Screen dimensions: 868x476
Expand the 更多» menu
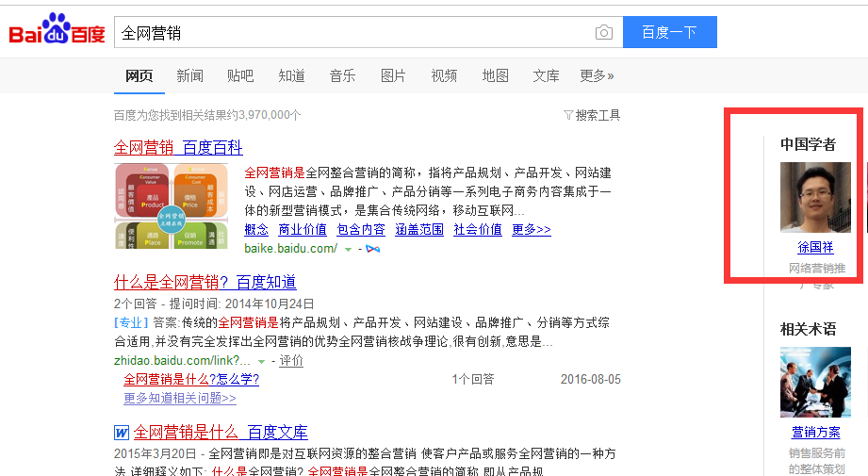pos(597,75)
